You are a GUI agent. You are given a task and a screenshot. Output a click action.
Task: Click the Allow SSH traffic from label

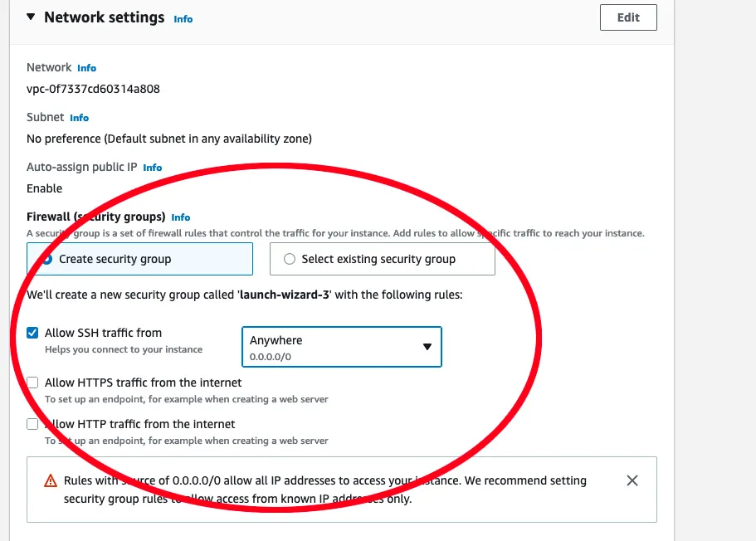pyautogui.click(x=103, y=333)
